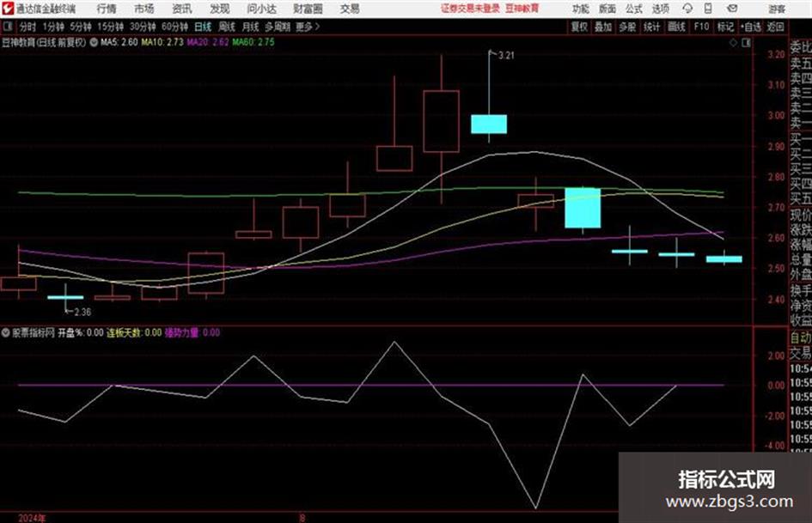
Task: Open sub-chart indicator dropdown beside 股票指标网
Action: pos(6,332)
